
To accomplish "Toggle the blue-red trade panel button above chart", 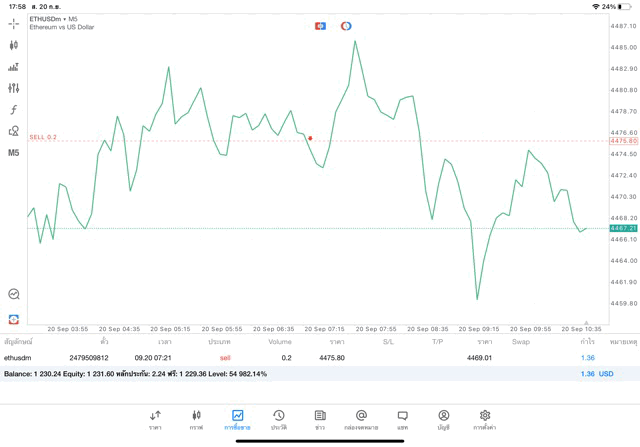I will point(320,26).
